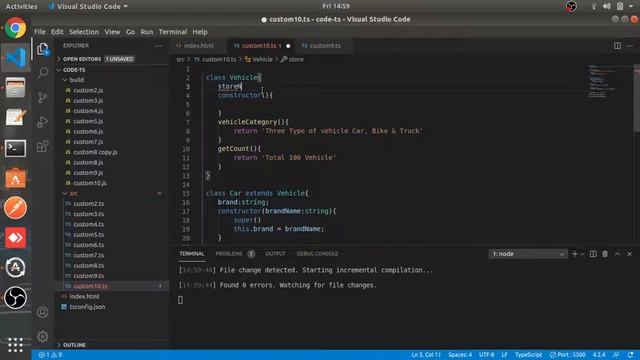
Task: Open the Selection menu
Action: (84, 32)
